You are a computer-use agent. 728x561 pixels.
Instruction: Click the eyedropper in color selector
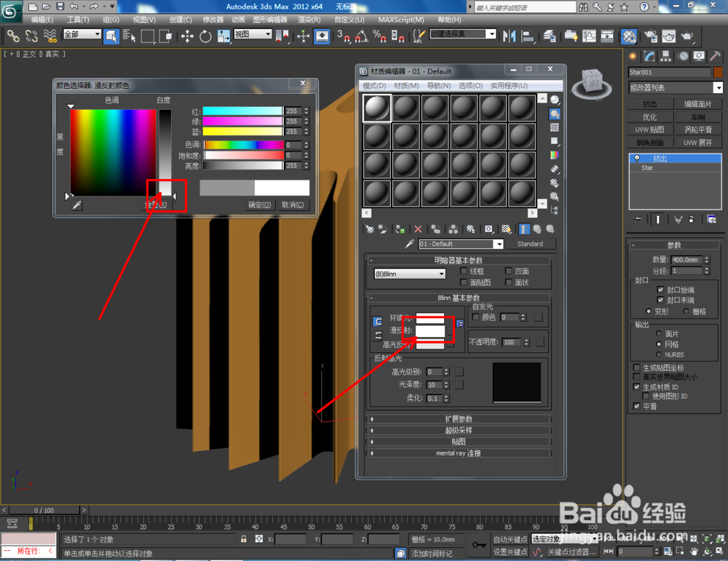tap(77, 204)
